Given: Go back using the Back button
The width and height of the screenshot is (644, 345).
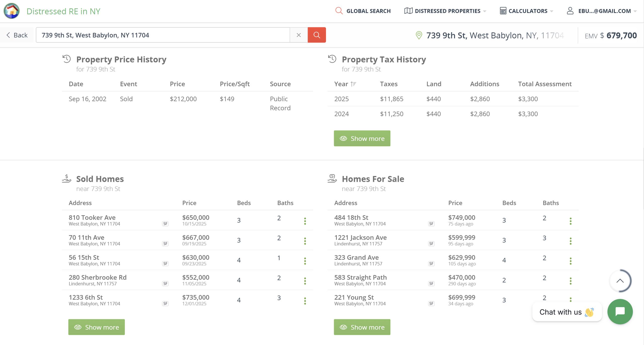Looking at the screenshot, I should [x=17, y=35].
